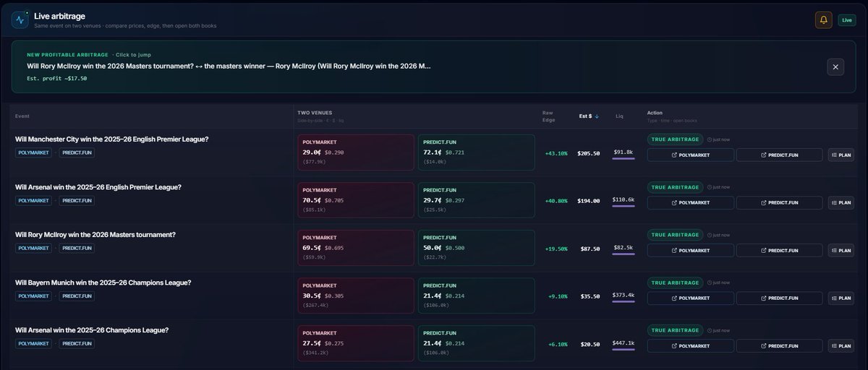Open Polymarket book for Manchester City Premier League

[691, 155]
